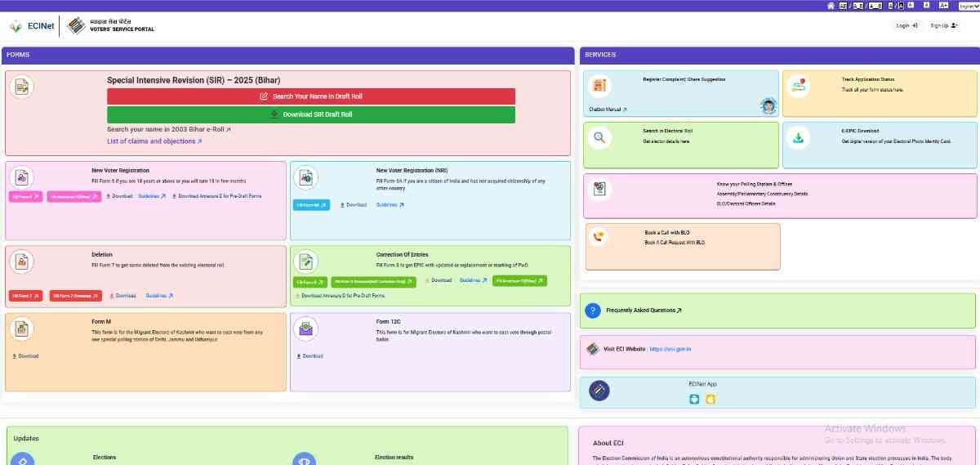Open the language dropdown in top bar
Image resolution: width=980 pixels, height=465 pixels.
(x=969, y=6)
